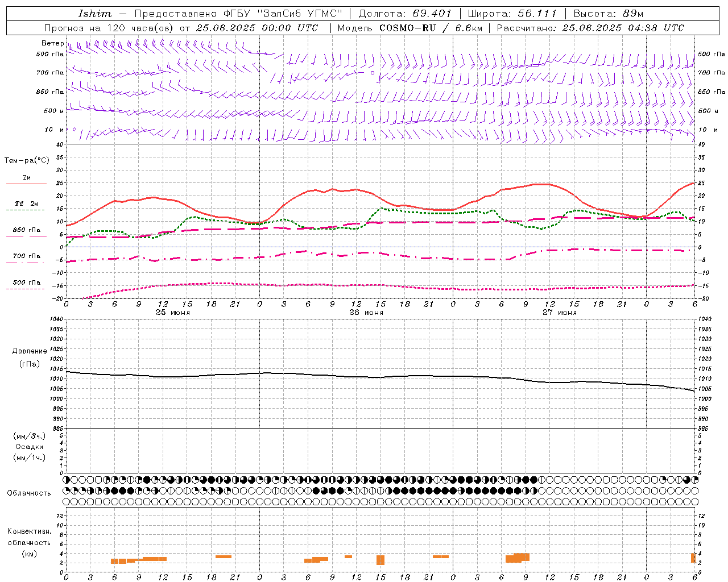Click the "Рассчитано: 25.06.2025 04:38 UTC" timestamp

point(590,28)
